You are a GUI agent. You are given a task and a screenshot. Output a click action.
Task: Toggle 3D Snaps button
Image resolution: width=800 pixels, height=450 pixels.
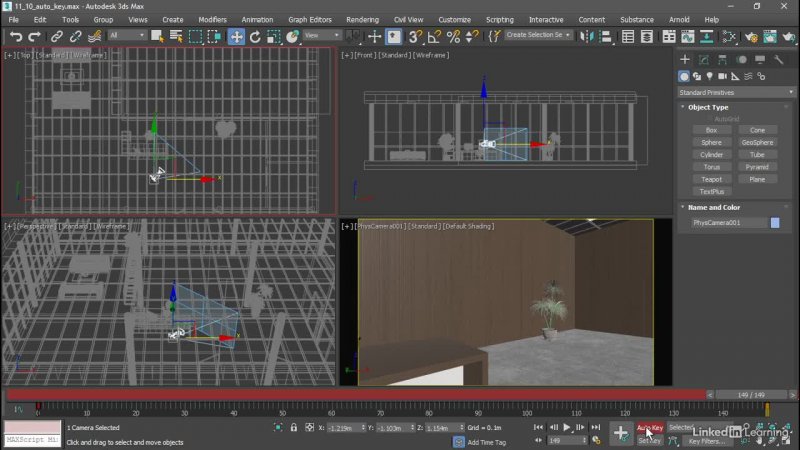click(x=415, y=36)
